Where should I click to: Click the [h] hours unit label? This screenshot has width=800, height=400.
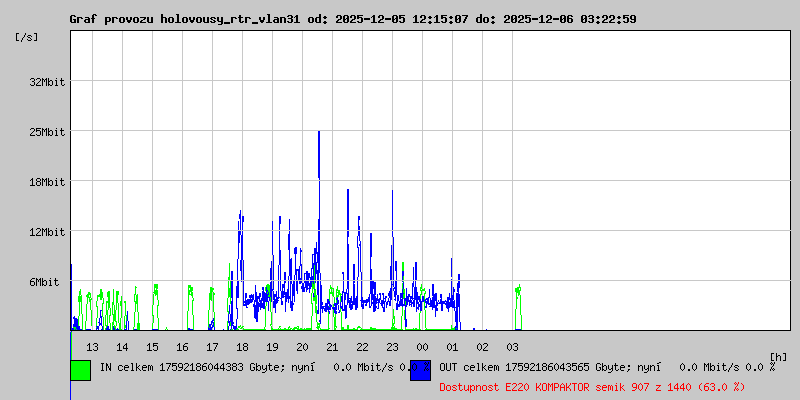point(779,355)
